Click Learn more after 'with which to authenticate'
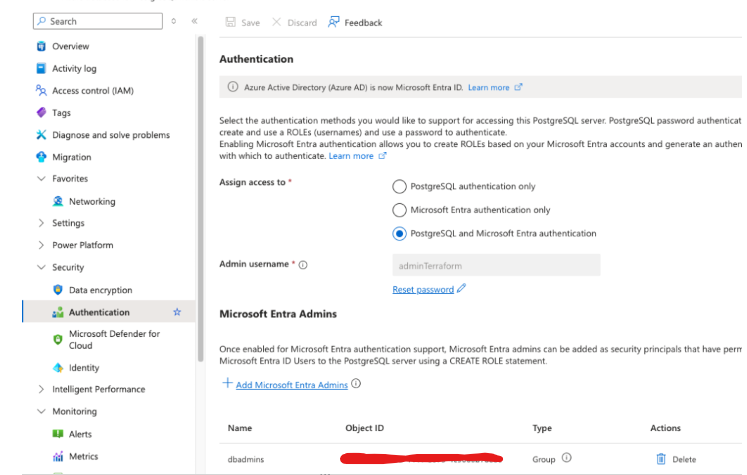 (x=351, y=156)
